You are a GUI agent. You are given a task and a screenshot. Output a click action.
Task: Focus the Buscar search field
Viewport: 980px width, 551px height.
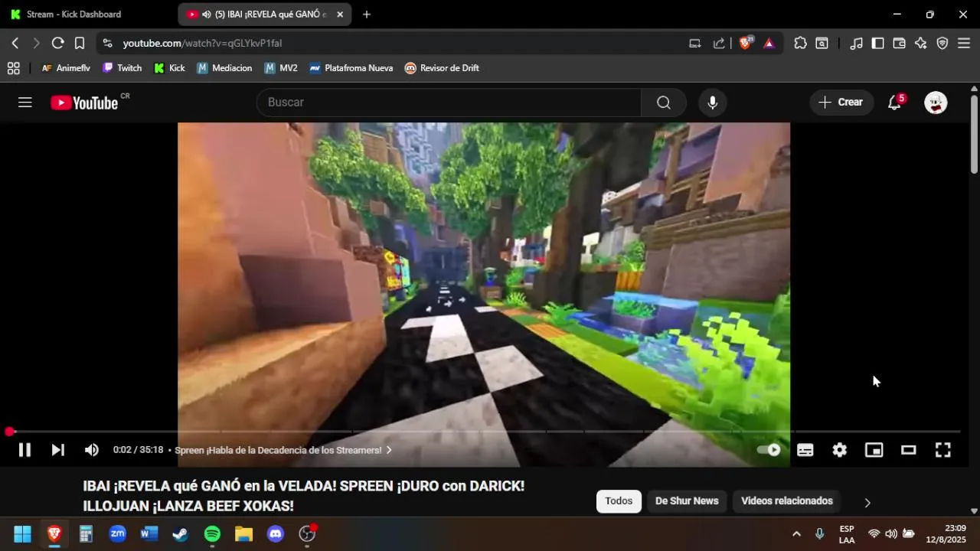pos(449,103)
